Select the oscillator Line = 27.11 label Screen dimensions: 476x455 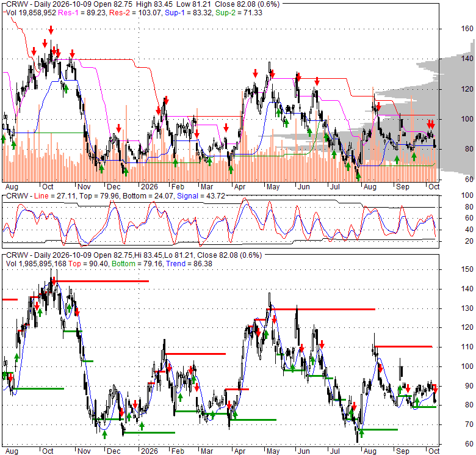pyautogui.click(x=55, y=196)
